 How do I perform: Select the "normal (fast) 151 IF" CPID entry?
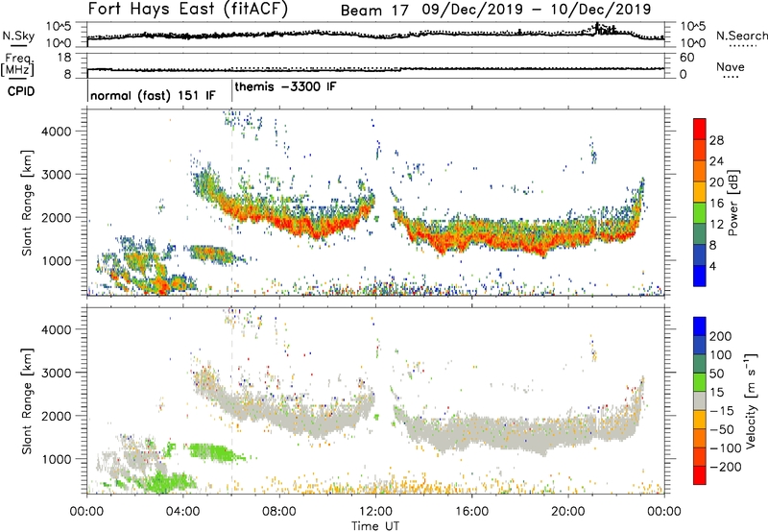click(x=153, y=95)
